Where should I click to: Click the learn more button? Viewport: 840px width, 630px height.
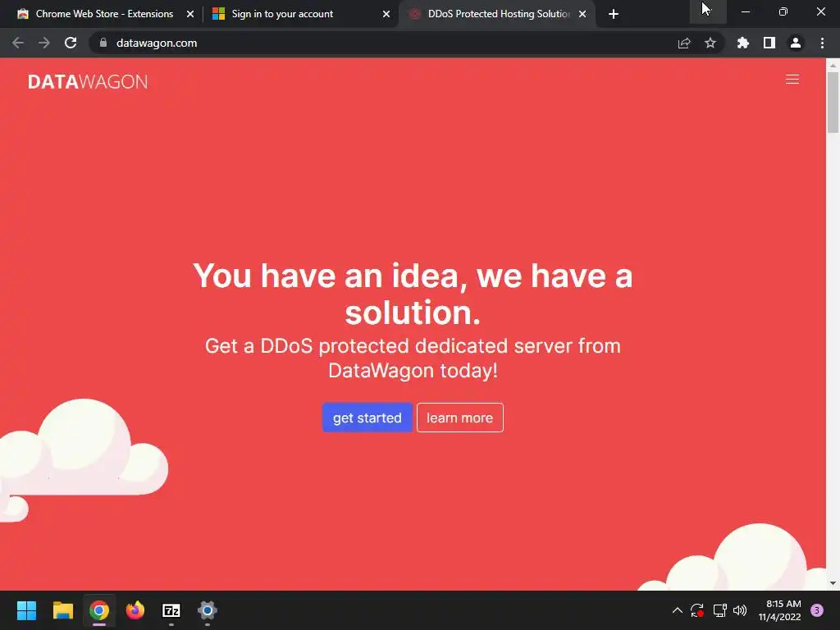(x=459, y=418)
